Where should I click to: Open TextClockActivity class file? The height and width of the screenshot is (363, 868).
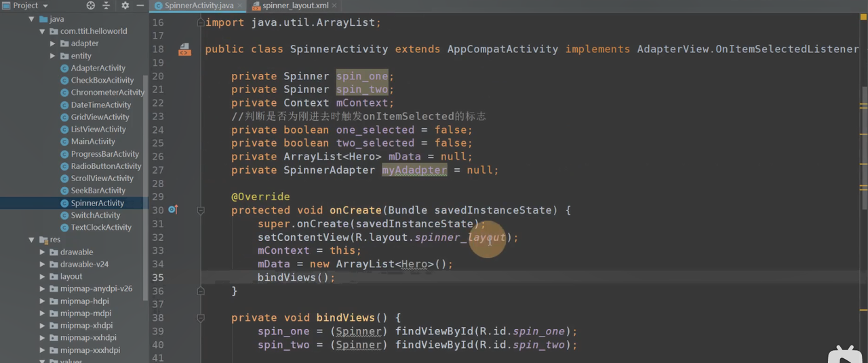tap(101, 227)
